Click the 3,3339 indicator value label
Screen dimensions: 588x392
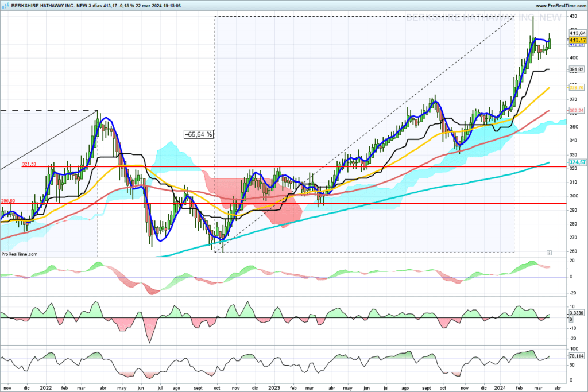pos(577,313)
